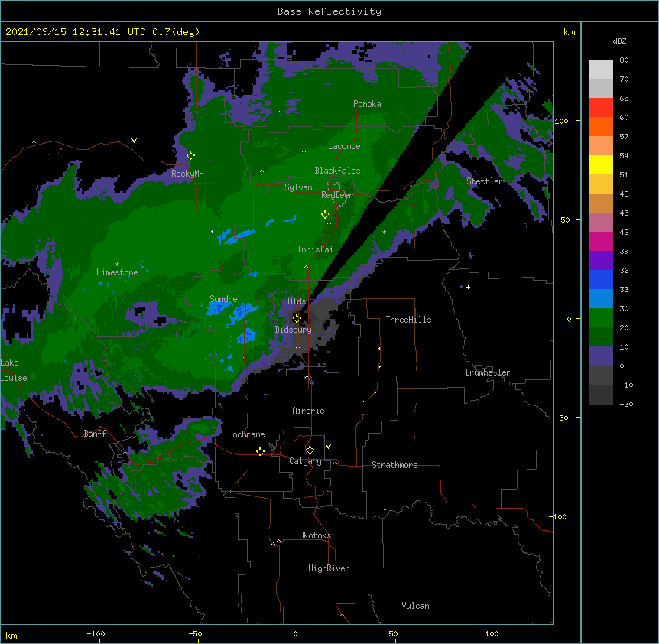Click the Lake Louise label
This screenshot has height=644, width=659.
pyautogui.click(x=14, y=370)
